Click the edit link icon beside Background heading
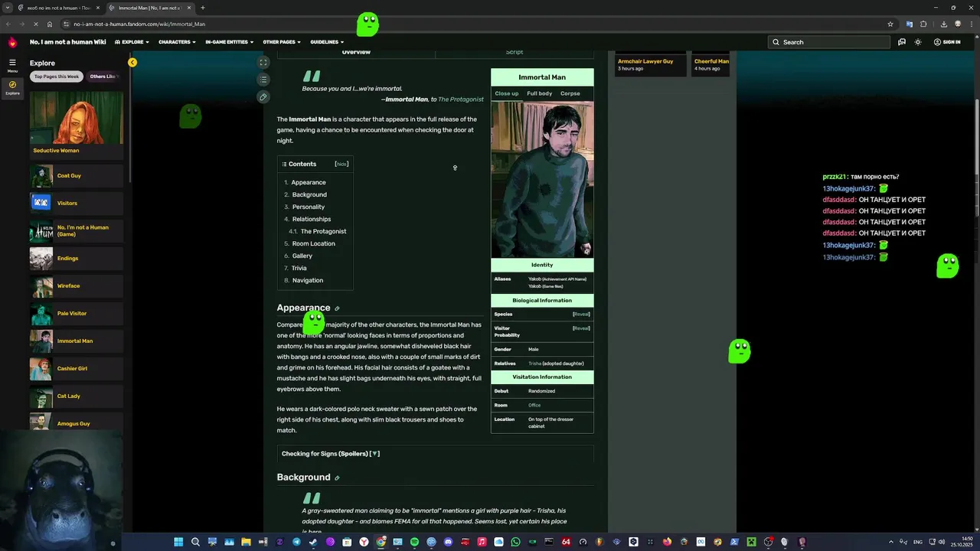This screenshot has width=980, height=551. (x=337, y=478)
